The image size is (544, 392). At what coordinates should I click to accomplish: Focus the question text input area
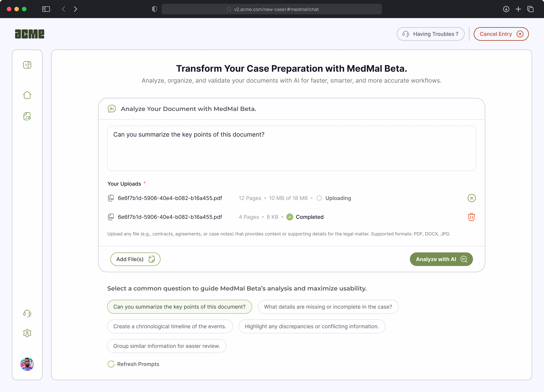pyautogui.click(x=291, y=148)
